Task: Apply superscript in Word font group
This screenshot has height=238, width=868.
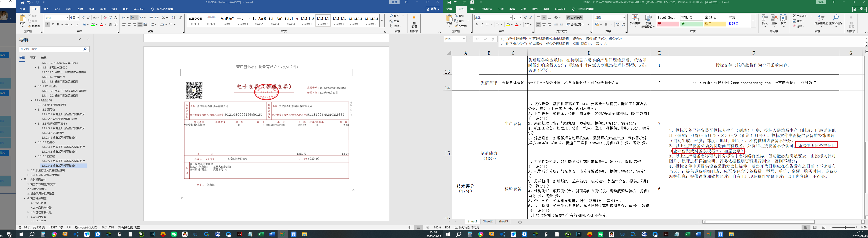Action: pos(78,25)
